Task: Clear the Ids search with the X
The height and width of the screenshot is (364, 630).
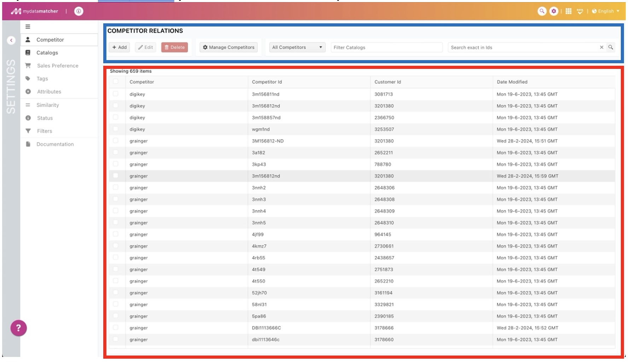Action: pos(601,47)
